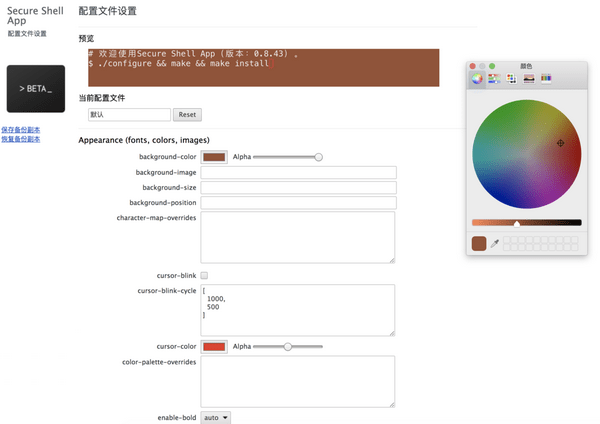Click the Appearance (fonts, colors, images) heading

[144, 140]
